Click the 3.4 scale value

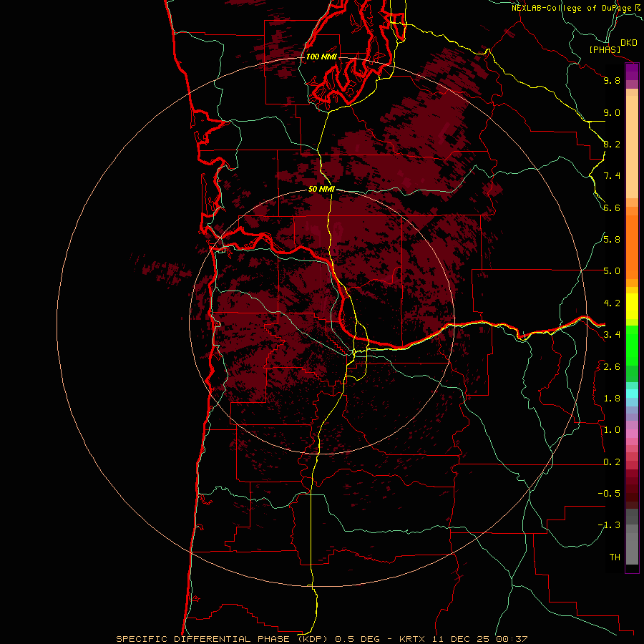click(x=612, y=335)
